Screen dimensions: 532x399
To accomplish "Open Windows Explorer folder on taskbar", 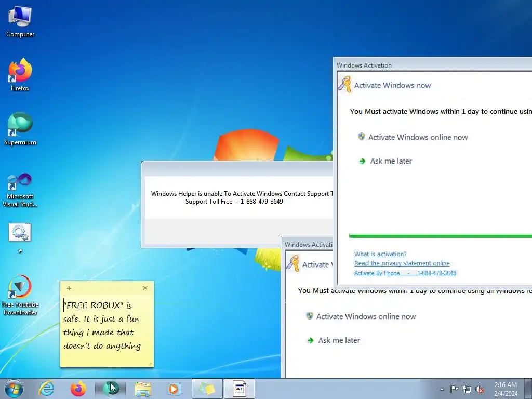I will [x=143, y=389].
